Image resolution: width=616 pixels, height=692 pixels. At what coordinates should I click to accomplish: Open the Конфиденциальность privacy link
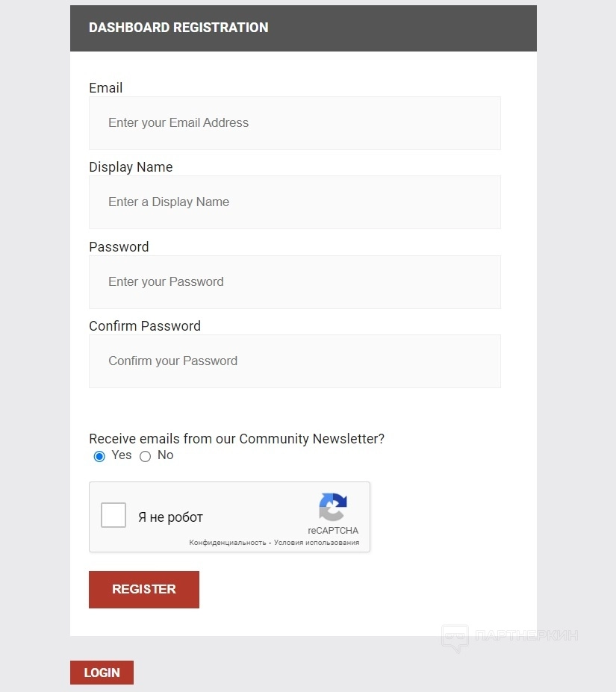[228, 543]
